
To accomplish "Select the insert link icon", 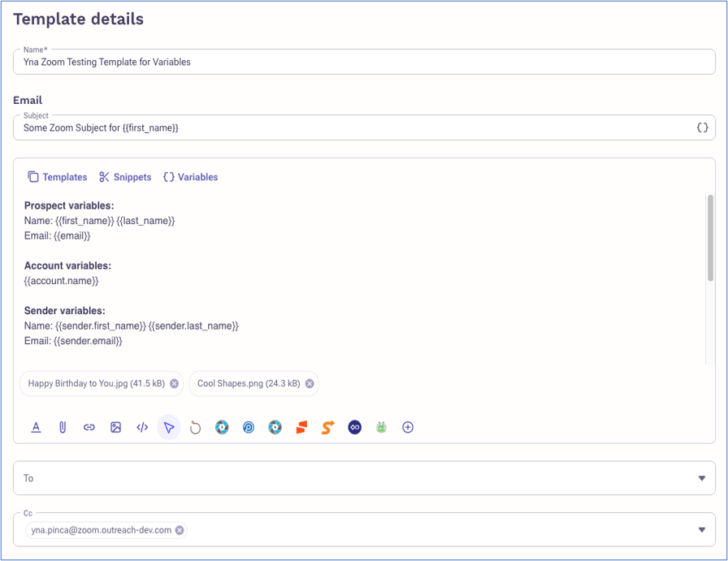I will point(89,427).
